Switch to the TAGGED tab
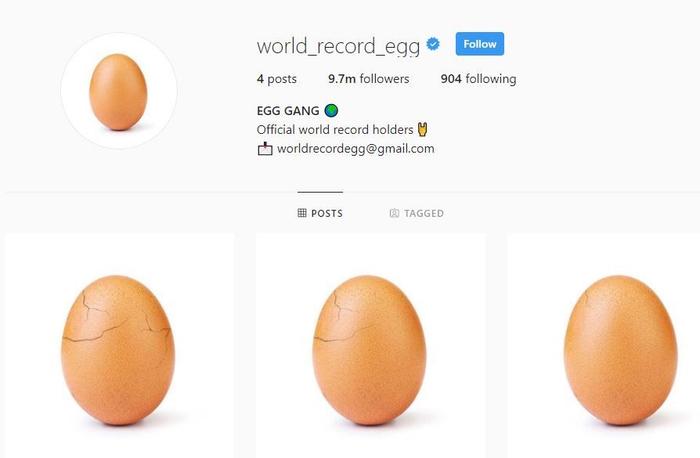Viewport: 700px width, 458px height. click(x=417, y=213)
